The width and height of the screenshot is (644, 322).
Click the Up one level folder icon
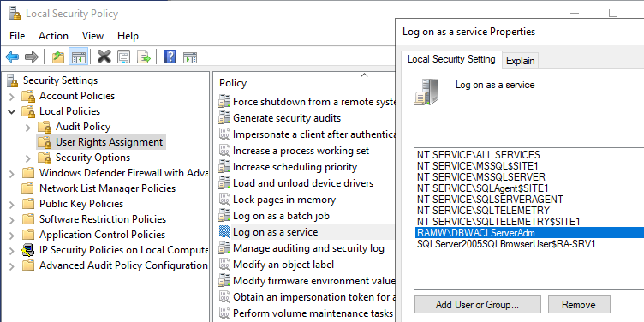[x=58, y=57]
